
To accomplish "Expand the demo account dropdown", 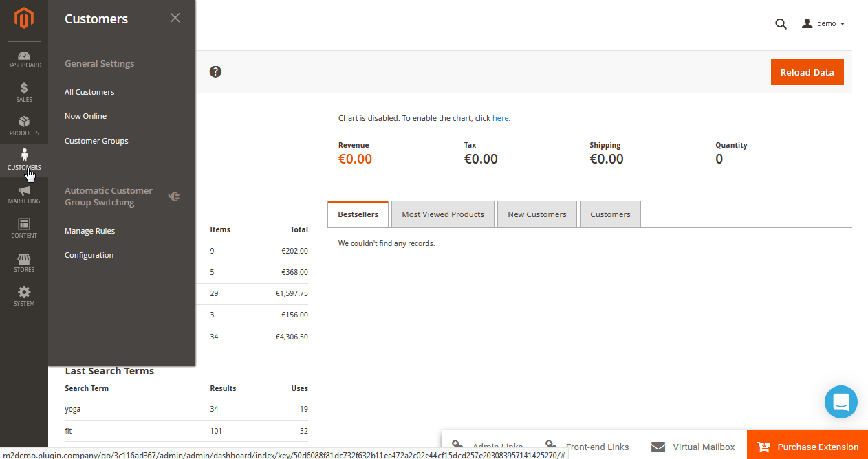I will click(823, 23).
